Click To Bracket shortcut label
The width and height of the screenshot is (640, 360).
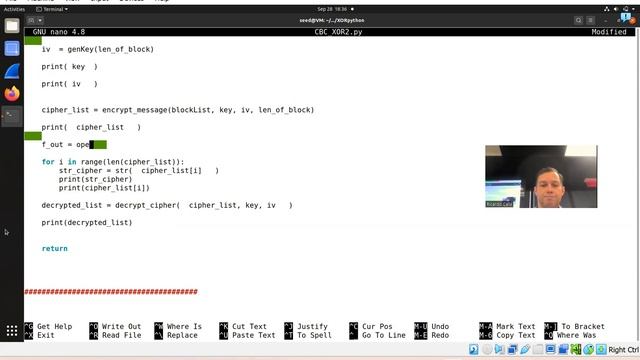coord(583,327)
